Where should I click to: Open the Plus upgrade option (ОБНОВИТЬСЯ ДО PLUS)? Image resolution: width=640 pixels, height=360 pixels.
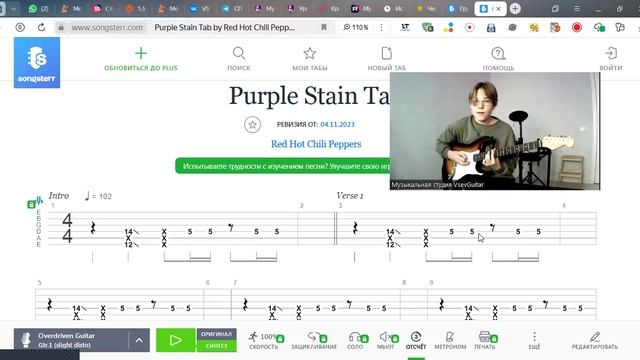click(141, 60)
